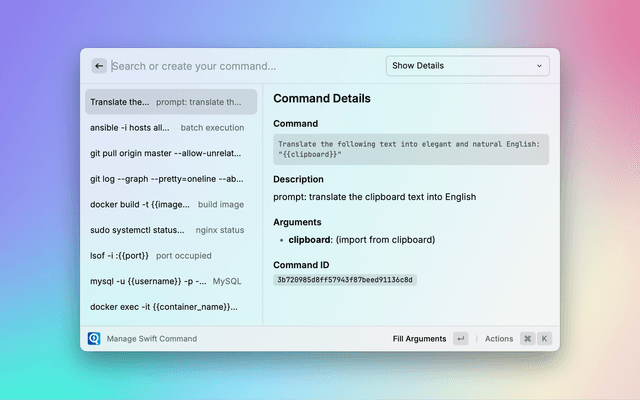Click the Enter key icon
The height and width of the screenshot is (400, 640).
point(460,339)
